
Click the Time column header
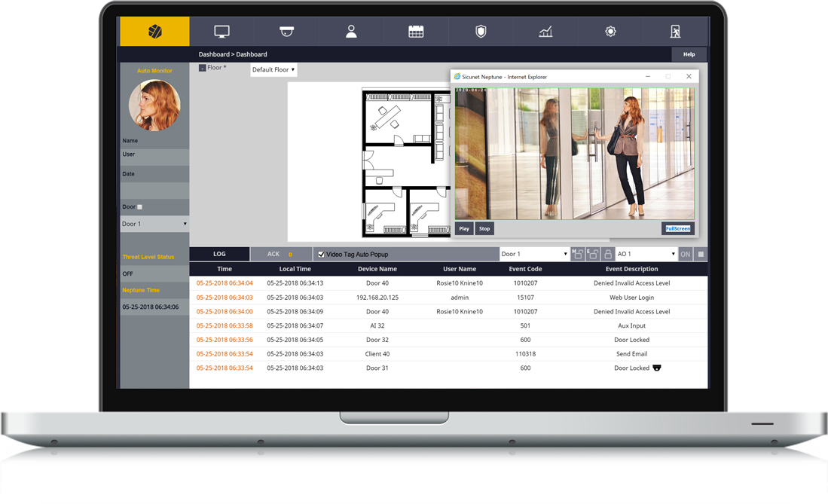click(x=225, y=269)
